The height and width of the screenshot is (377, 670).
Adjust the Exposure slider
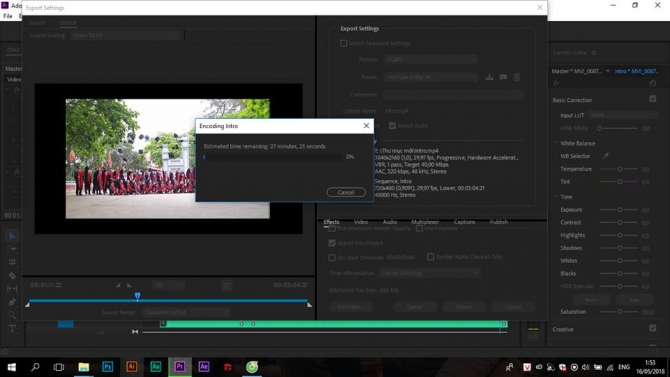620,209
